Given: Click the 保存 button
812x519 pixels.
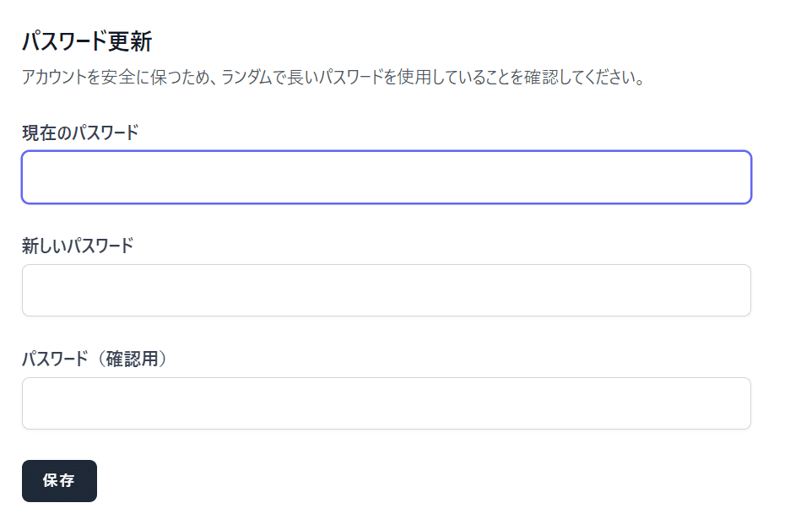Looking at the screenshot, I should tap(59, 481).
